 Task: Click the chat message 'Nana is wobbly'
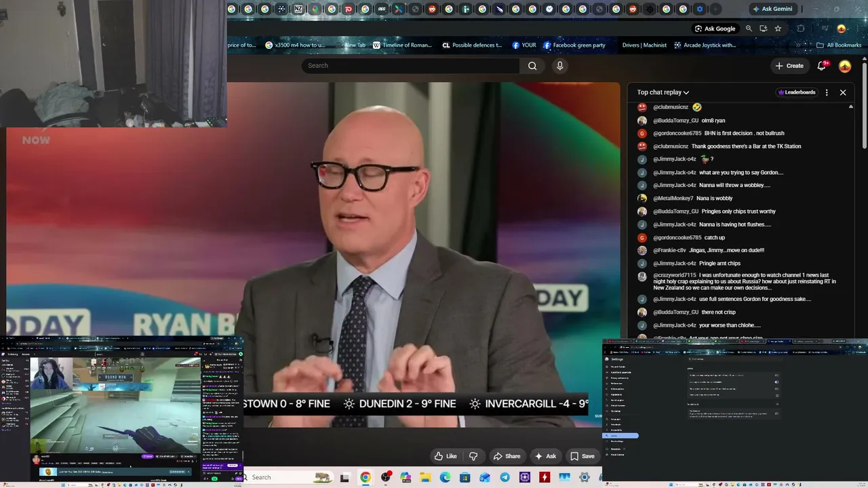(x=715, y=199)
